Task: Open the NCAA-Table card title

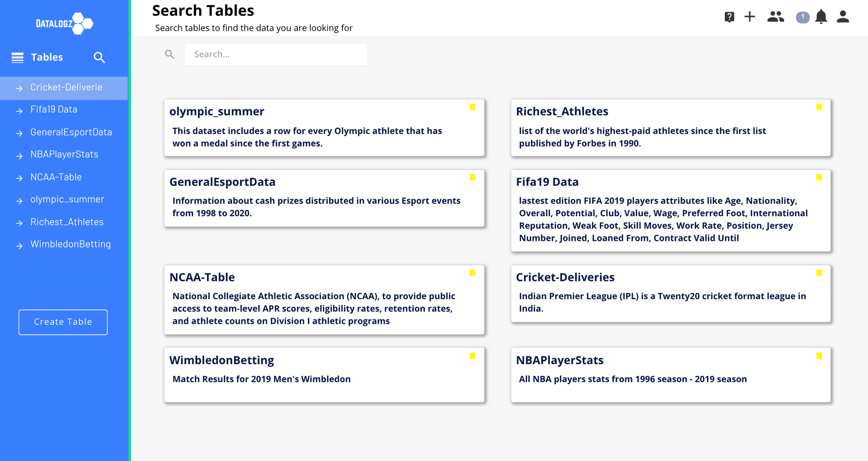Action: point(202,277)
